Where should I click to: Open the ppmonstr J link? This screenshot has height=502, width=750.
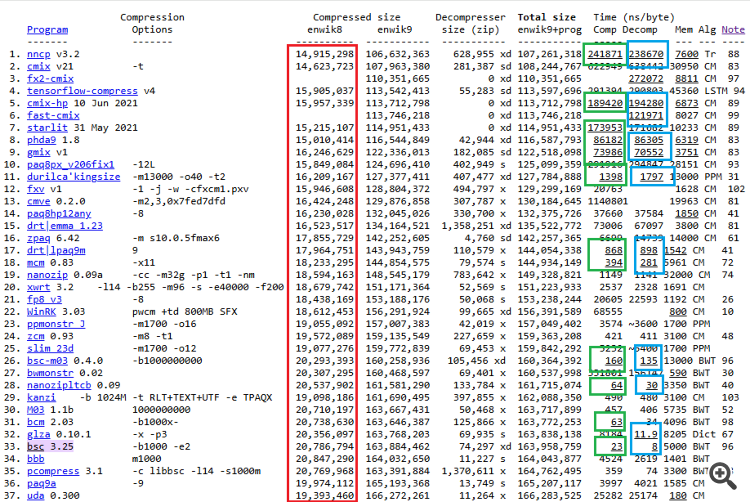pos(56,324)
